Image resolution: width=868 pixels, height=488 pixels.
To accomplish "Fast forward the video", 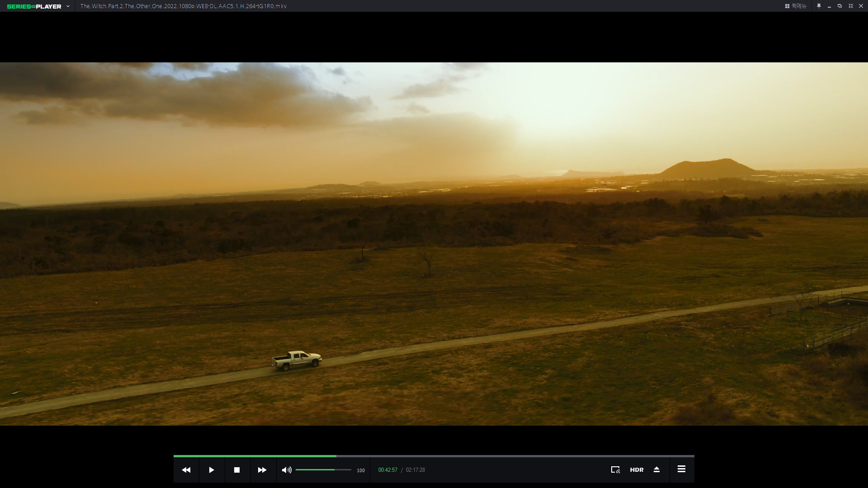I will [262, 470].
